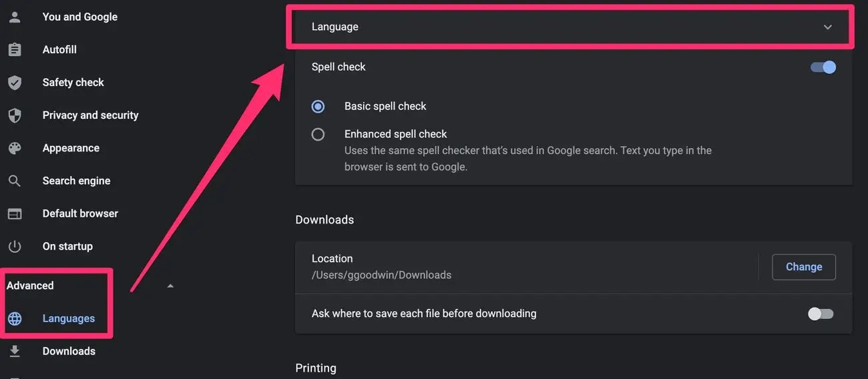This screenshot has width=868, height=379.
Task: Click the You and Google person icon
Action: (x=15, y=17)
